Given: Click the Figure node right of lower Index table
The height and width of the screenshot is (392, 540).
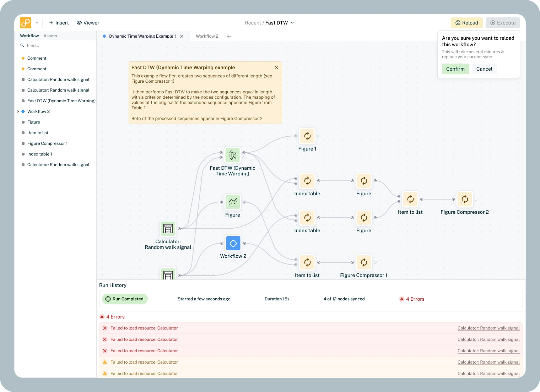Looking at the screenshot, I should click(x=364, y=218).
